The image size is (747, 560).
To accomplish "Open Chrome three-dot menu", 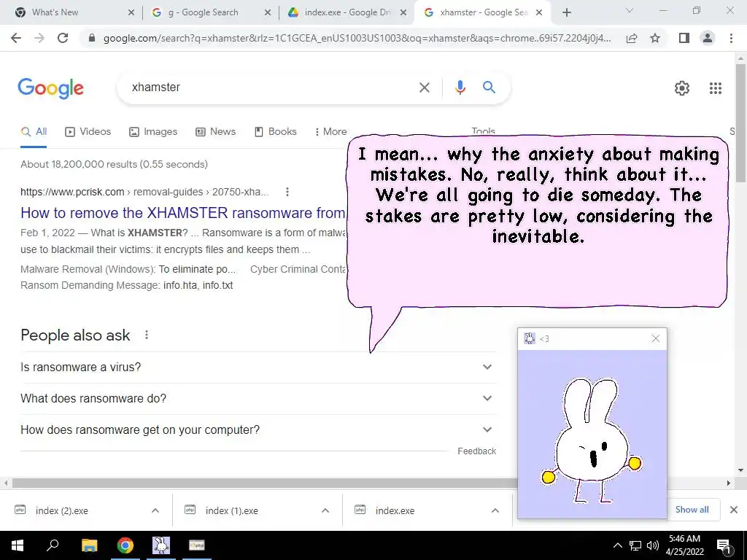I will click(x=731, y=38).
